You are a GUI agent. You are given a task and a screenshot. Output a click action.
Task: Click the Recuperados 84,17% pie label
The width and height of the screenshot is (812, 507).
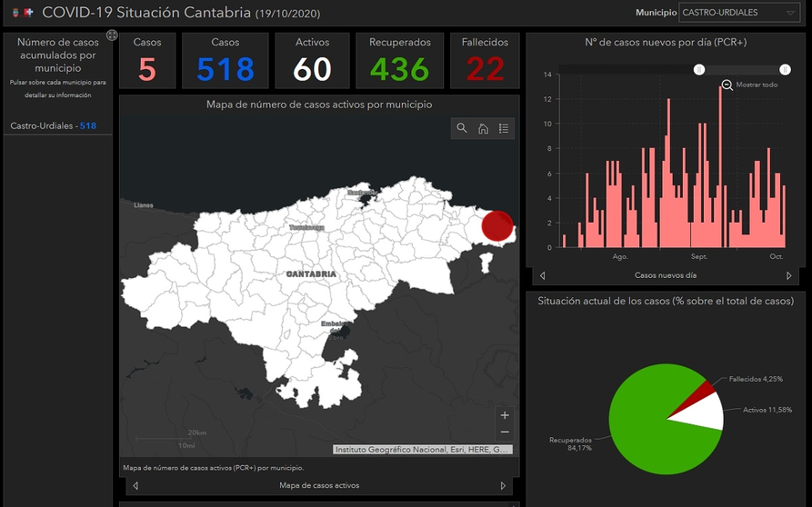(x=571, y=444)
